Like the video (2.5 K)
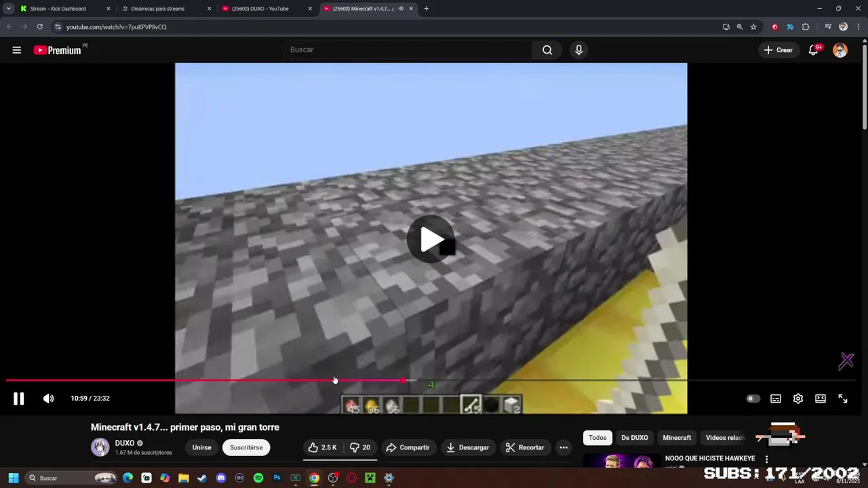 point(322,447)
